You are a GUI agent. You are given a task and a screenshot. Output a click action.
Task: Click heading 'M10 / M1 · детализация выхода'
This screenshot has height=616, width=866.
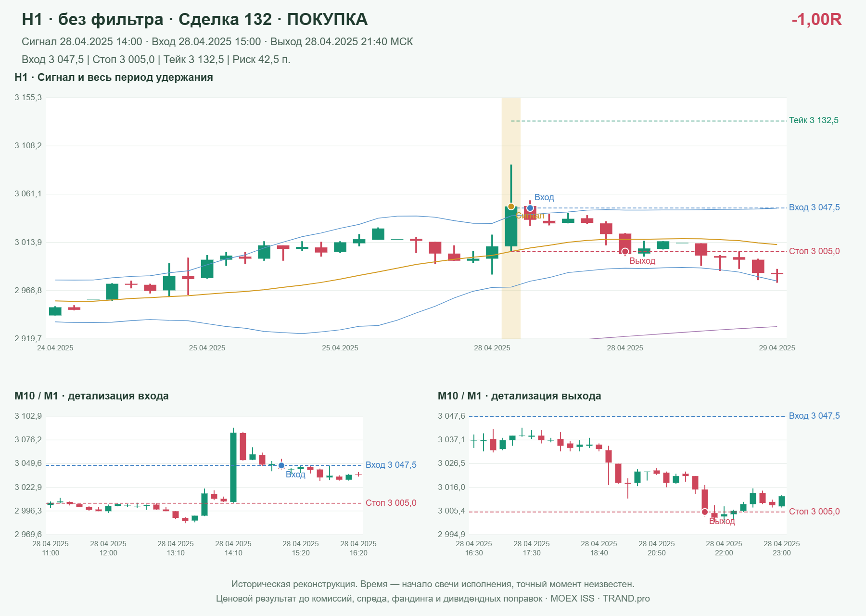pyautogui.click(x=520, y=396)
